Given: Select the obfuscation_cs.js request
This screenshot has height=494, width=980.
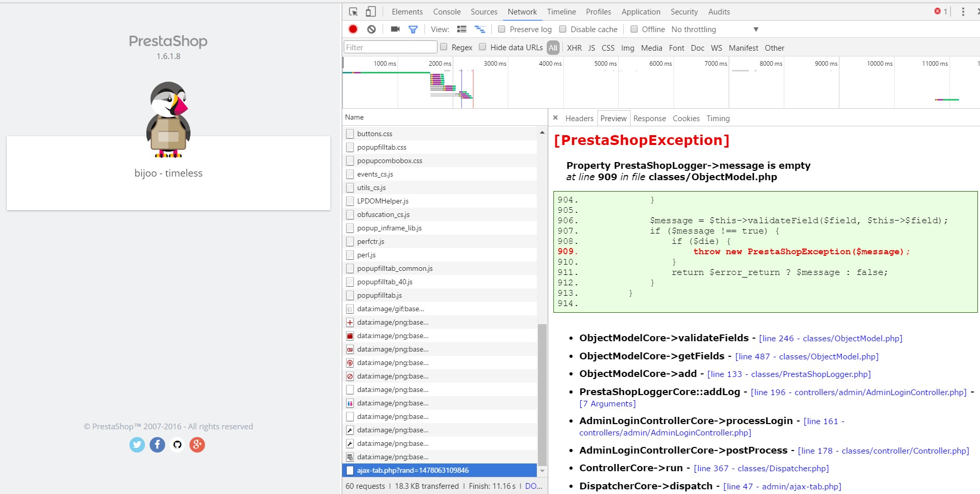Looking at the screenshot, I should coord(440,214).
